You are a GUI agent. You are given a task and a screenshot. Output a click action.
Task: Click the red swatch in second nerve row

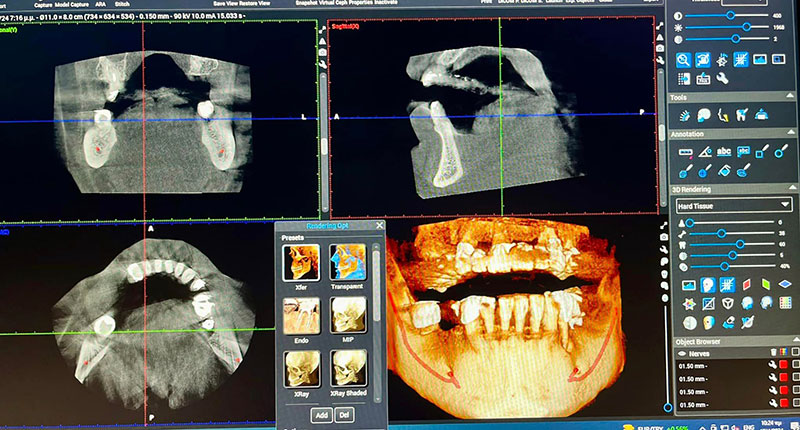784,378
